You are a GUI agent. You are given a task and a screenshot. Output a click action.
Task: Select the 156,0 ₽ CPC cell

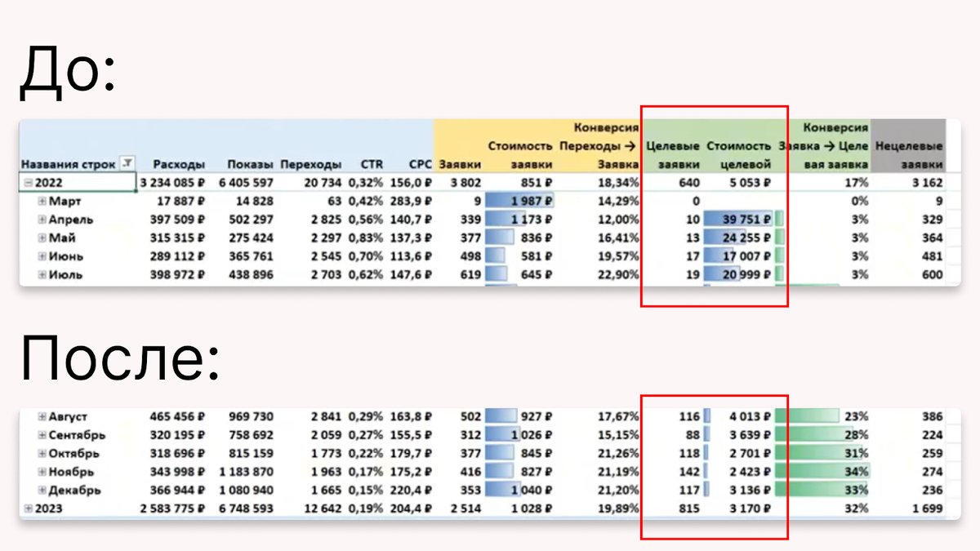point(411,183)
